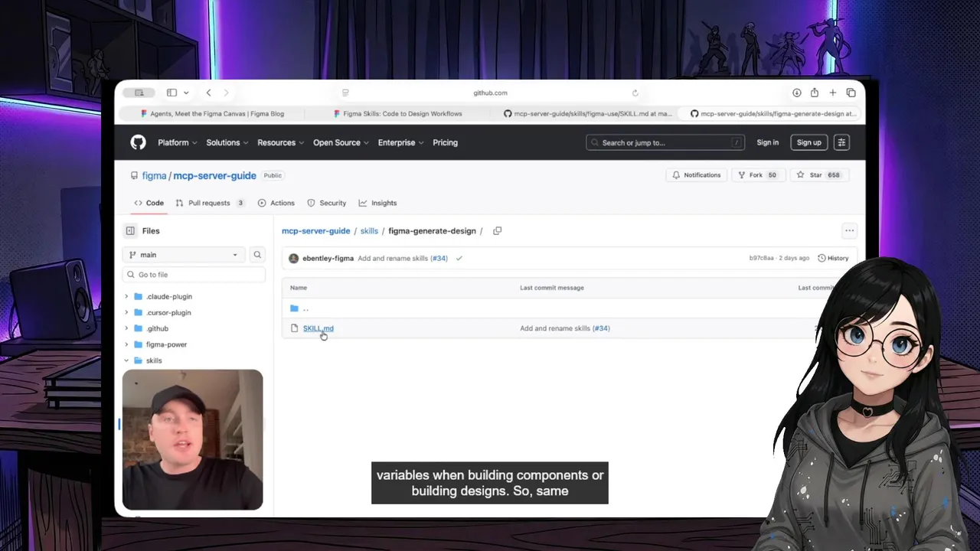Click the webcam video overlay thumbnail
This screenshot has height=551, width=980.
[192, 439]
